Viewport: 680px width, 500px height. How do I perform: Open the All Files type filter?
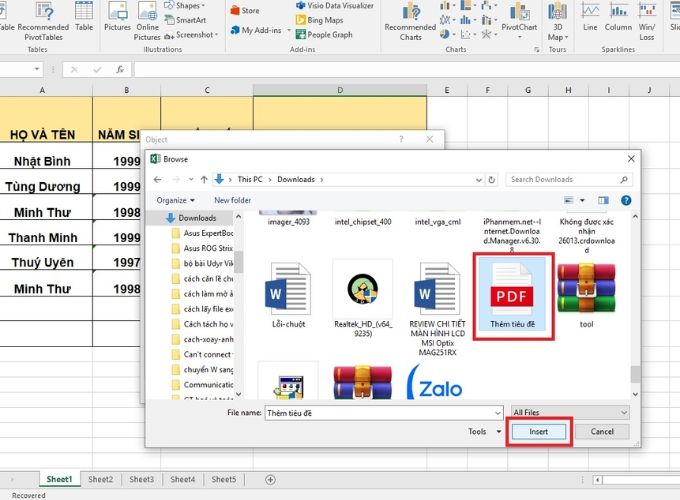[570, 412]
